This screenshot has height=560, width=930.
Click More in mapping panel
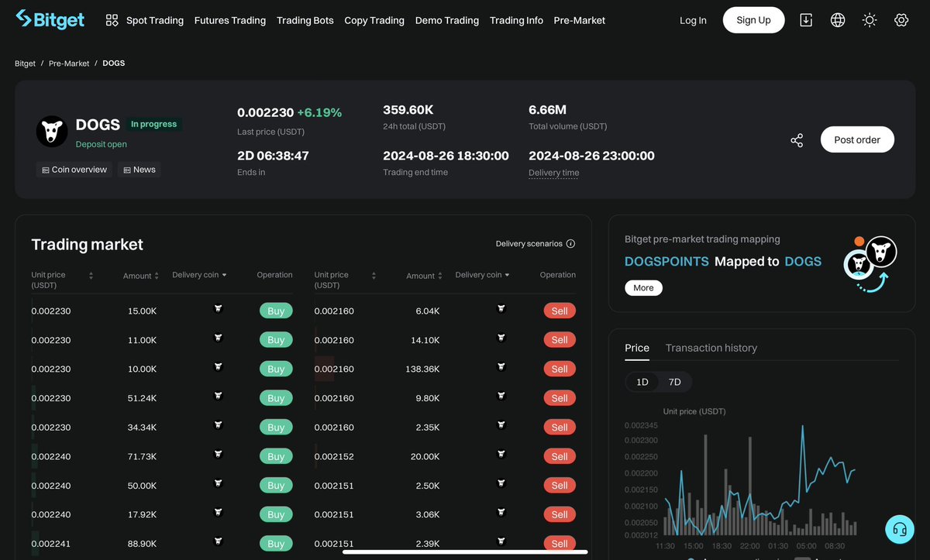coord(643,287)
